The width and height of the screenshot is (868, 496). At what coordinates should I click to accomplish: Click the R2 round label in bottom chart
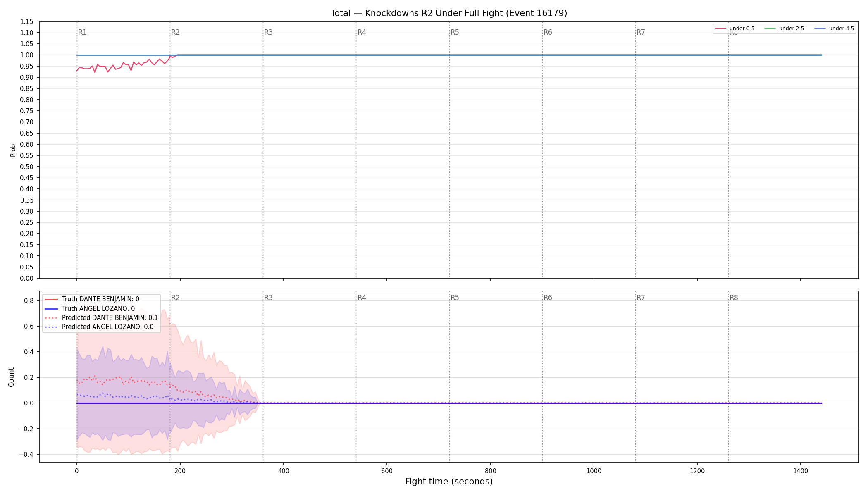(175, 298)
